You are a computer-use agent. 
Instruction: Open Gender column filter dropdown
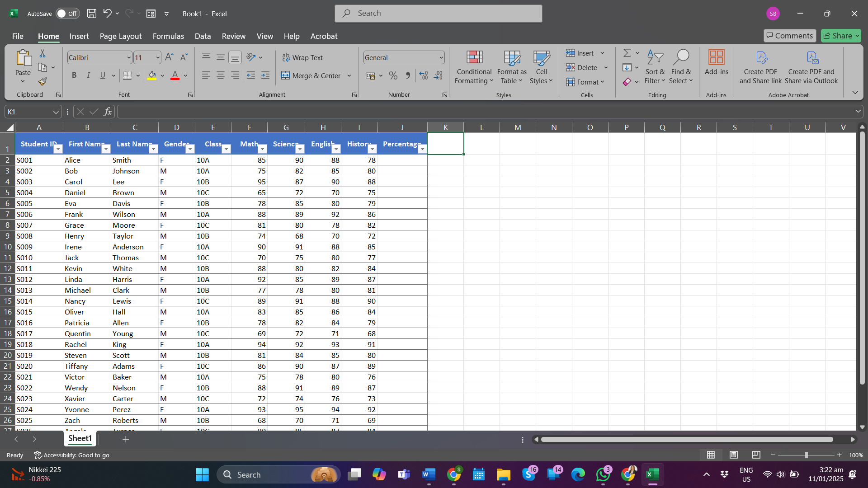190,149
